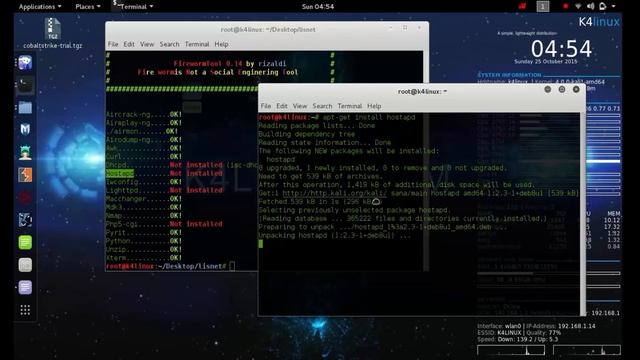Viewport: 640px width, 360px height.
Task: Click 'Lighttpd' Not installed line
Action: [164, 190]
